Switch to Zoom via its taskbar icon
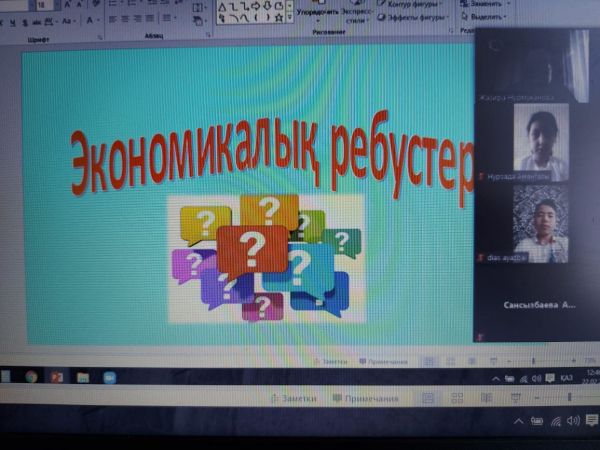This screenshot has height=450, width=600. coord(109,377)
